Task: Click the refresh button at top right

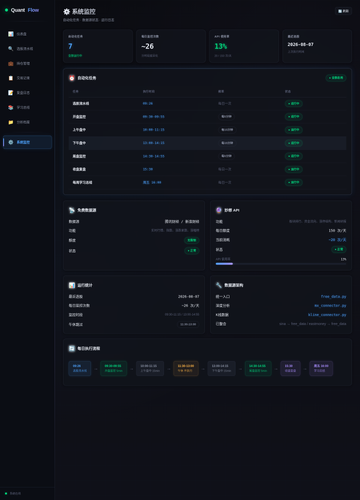Action: pyautogui.click(x=343, y=11)
